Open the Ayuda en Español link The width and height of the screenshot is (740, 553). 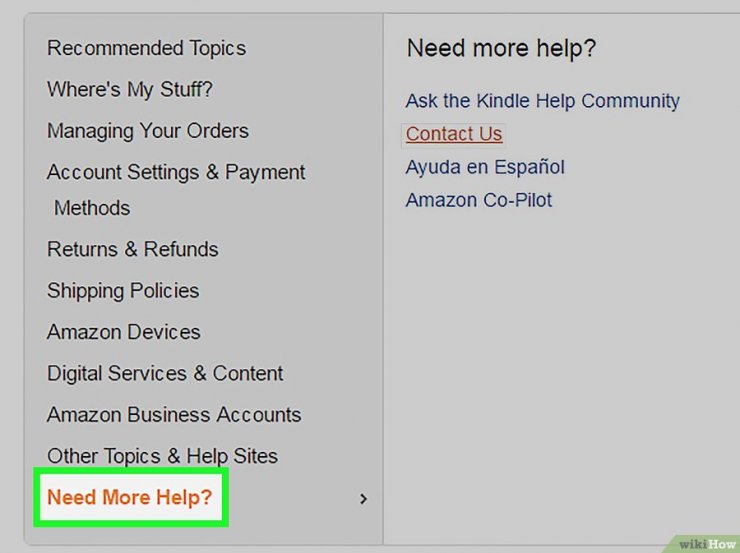(x=485, y=167)
